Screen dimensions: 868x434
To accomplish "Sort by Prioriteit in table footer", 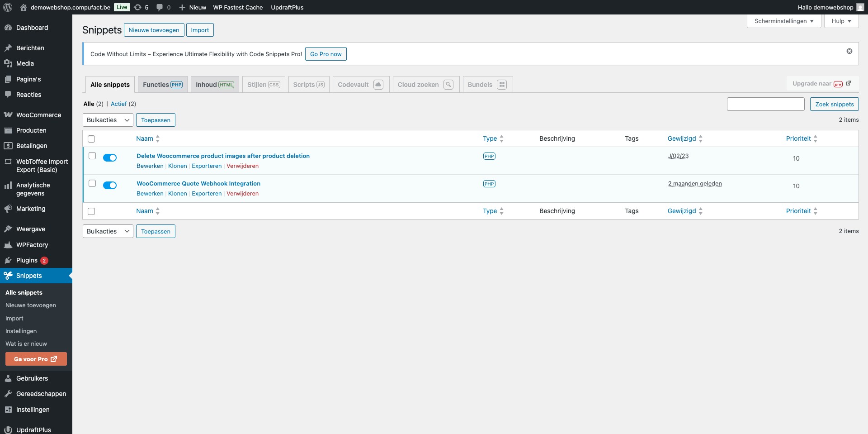I will [802, 211].
